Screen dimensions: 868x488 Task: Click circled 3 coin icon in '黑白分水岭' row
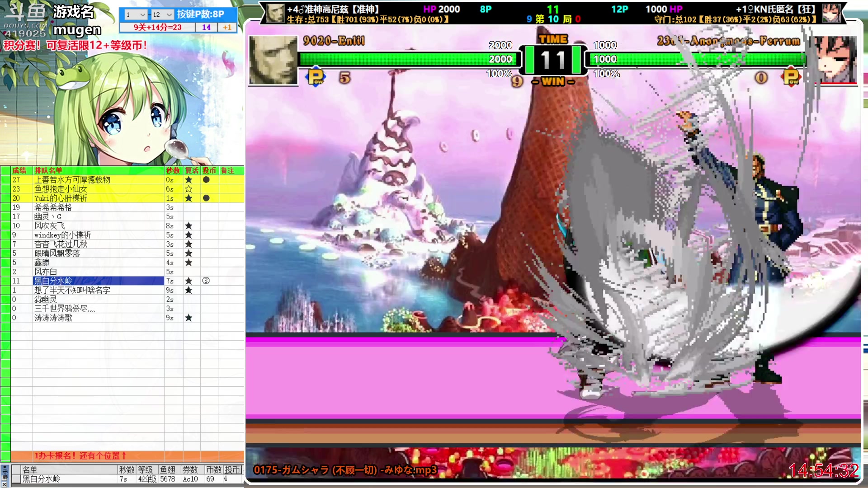(x=206, y=281)
